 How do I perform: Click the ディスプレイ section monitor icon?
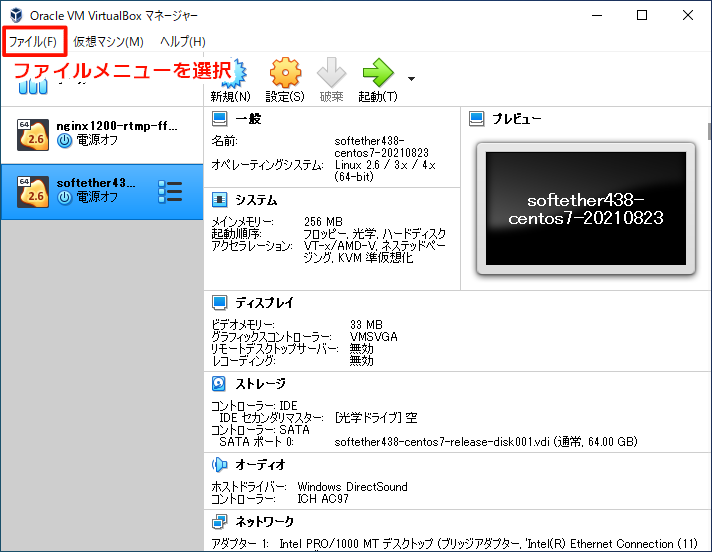click(x=220, y=302)
